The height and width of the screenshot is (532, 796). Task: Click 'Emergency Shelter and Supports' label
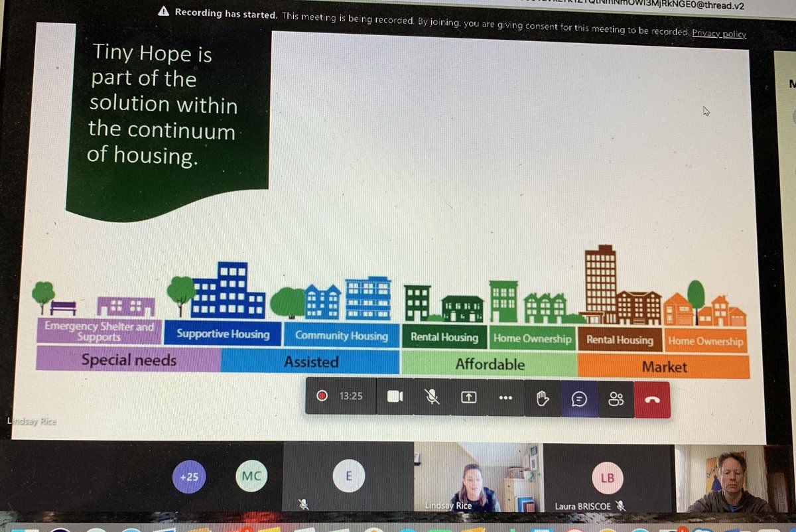coord(99,331)
